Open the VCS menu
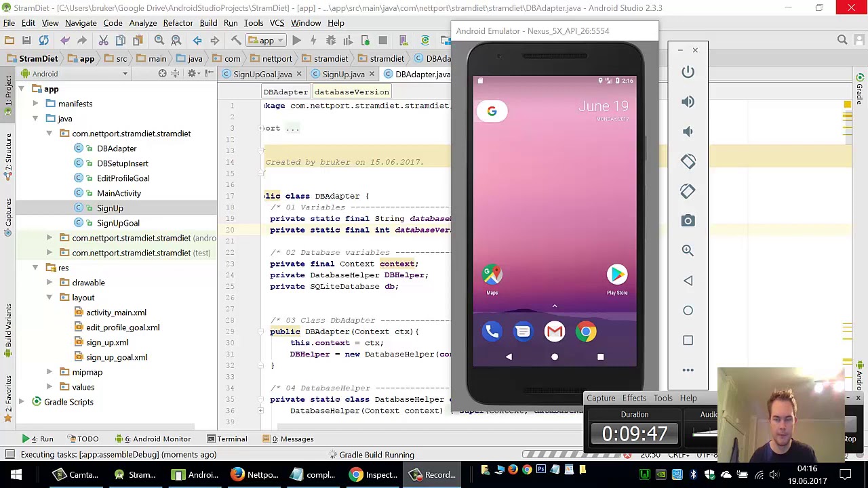This screenshot has width=868, height=488. point(277,23)
